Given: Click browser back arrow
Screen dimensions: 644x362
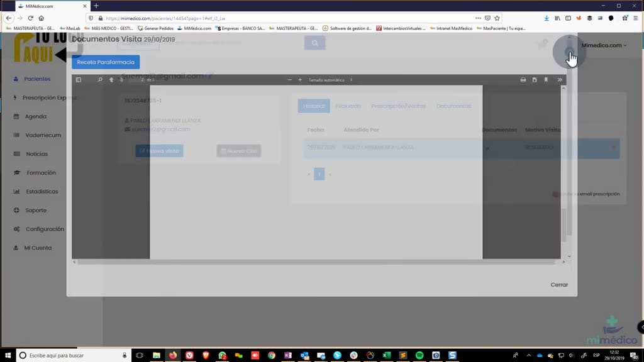Looking at the screenshot, I should (9, 18).
